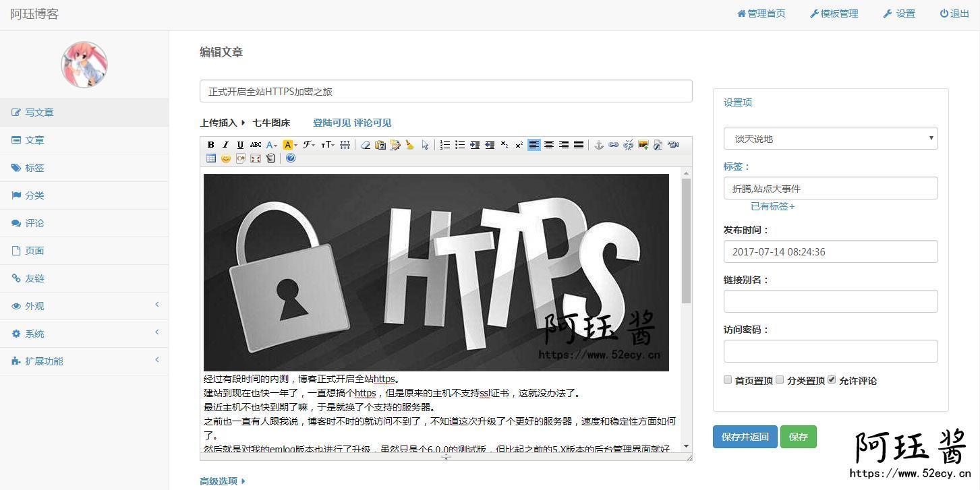Screen dimensions: 980x490
Task: Apply superscript formatting
Action: point(519,144)
